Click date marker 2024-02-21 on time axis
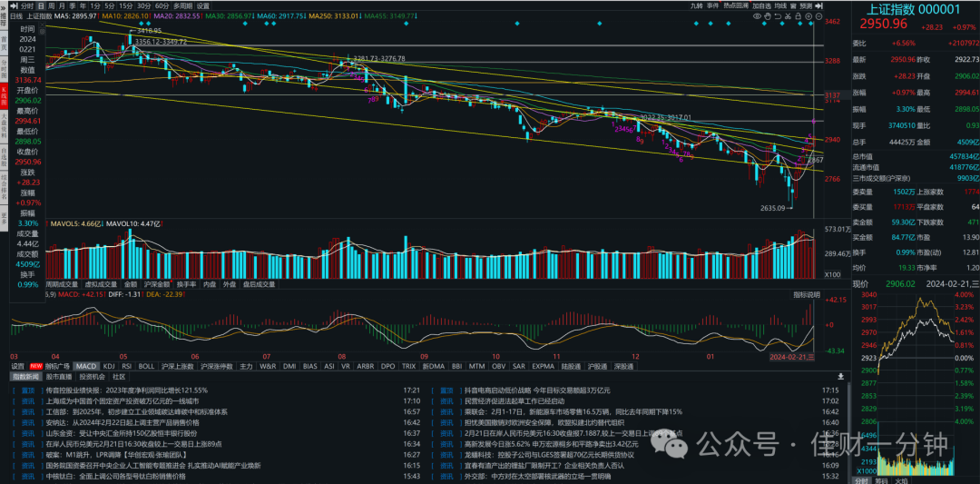The image size is (980, 484). point(792,357)
